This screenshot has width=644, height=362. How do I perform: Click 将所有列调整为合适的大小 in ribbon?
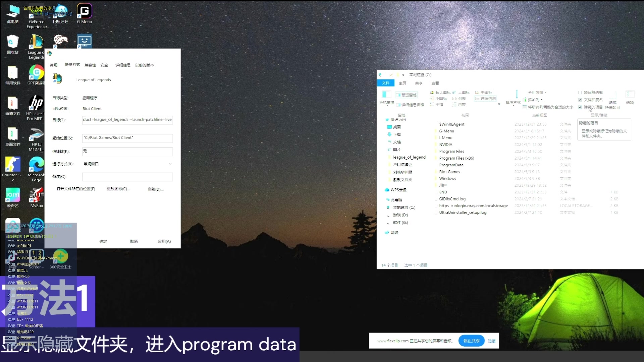[548, 107]
